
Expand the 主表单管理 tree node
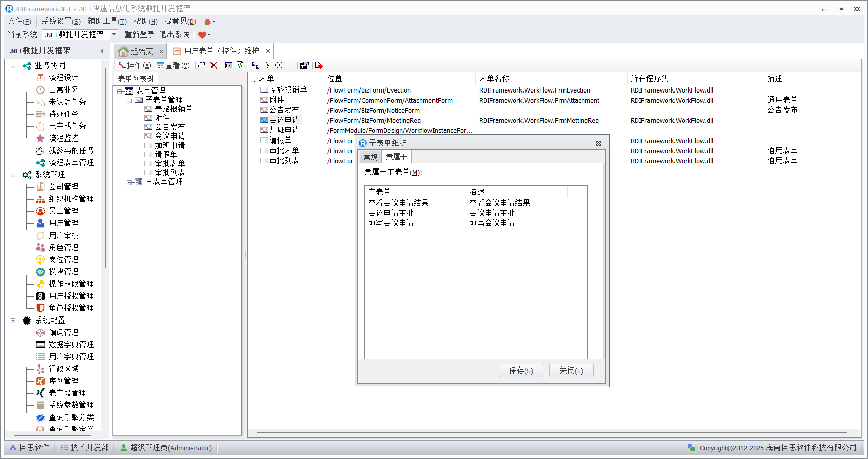[129, 182]
